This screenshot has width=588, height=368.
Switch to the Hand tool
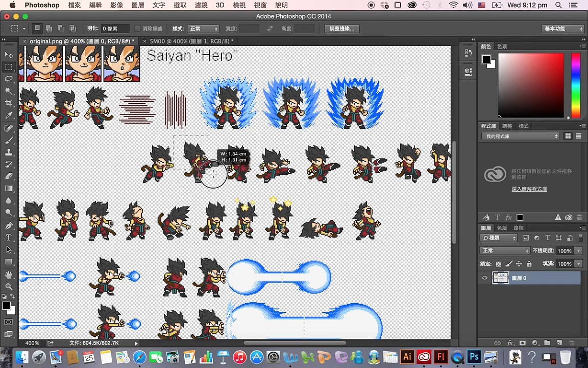click(9, 274)
